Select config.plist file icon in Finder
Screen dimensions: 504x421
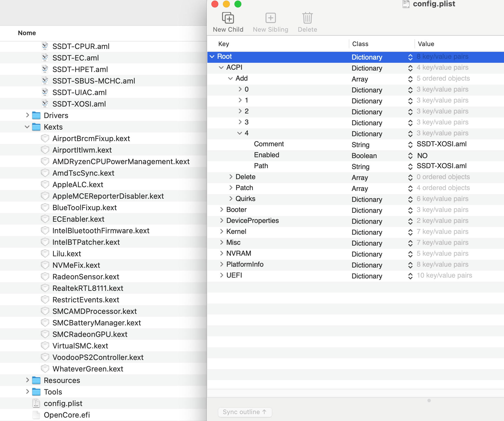(36, 403)
